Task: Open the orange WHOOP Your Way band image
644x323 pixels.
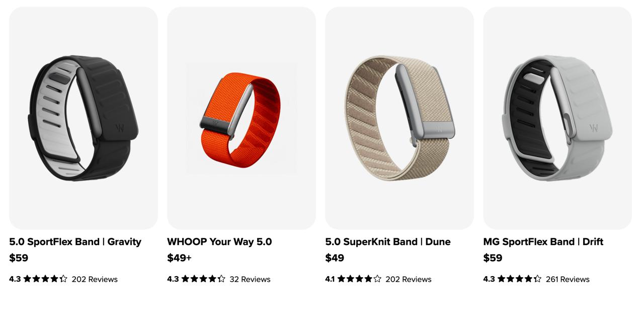Action: [x=242, y=118]
